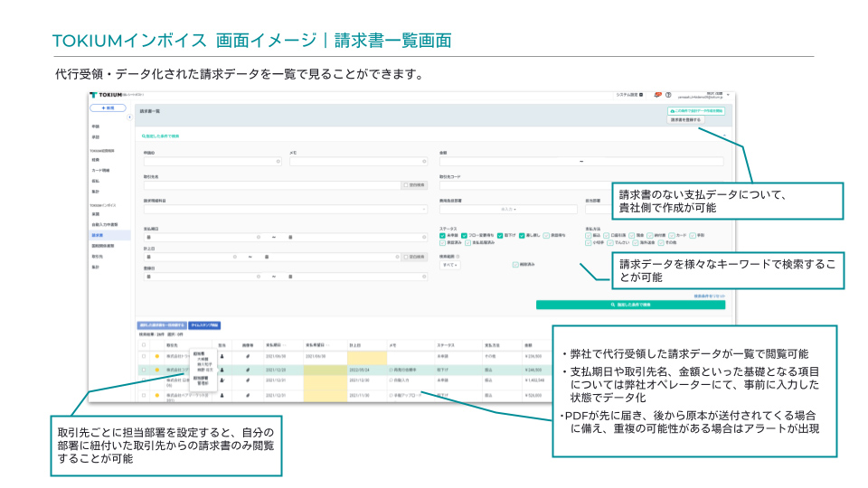Open 国税関係書類 in the sidebar
The height and width of the screenshot is (488, 868).
click(x=103, y=246)
